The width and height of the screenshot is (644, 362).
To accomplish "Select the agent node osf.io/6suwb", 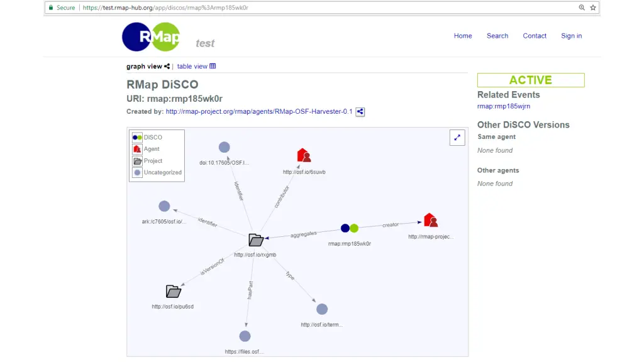I will (x=304, y=155).
